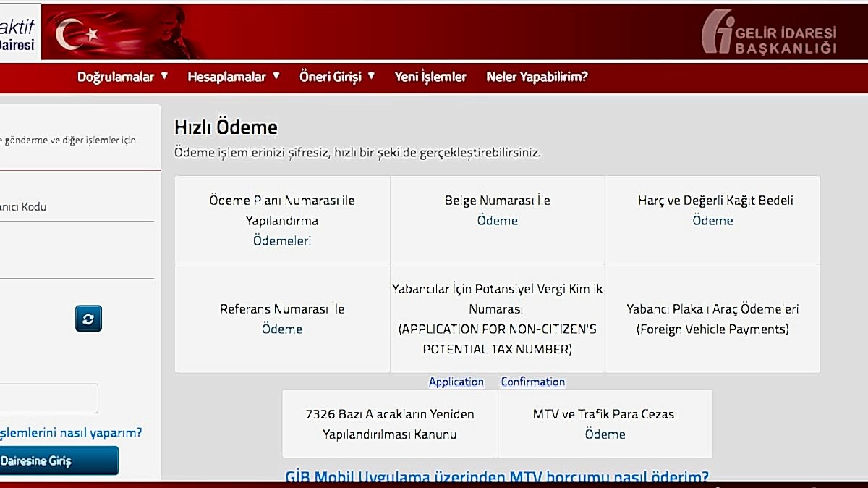Click the Confirmation link
The image size is (868, 488).
point(533,382)
